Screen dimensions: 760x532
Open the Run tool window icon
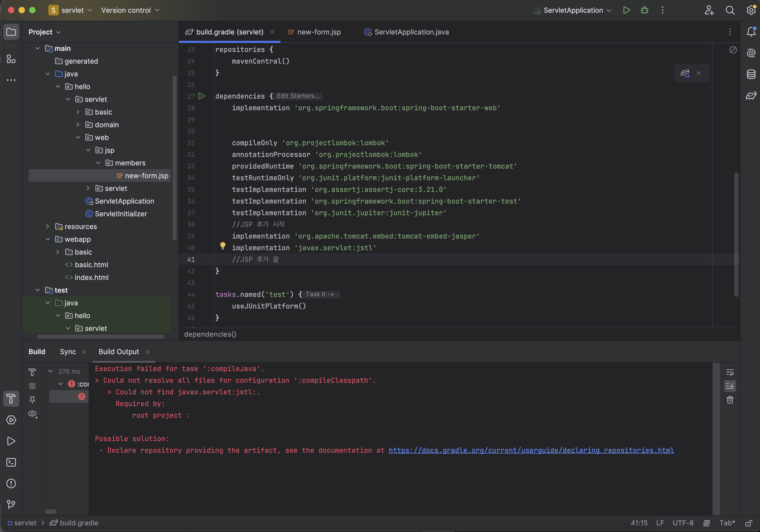coord(11,441)
